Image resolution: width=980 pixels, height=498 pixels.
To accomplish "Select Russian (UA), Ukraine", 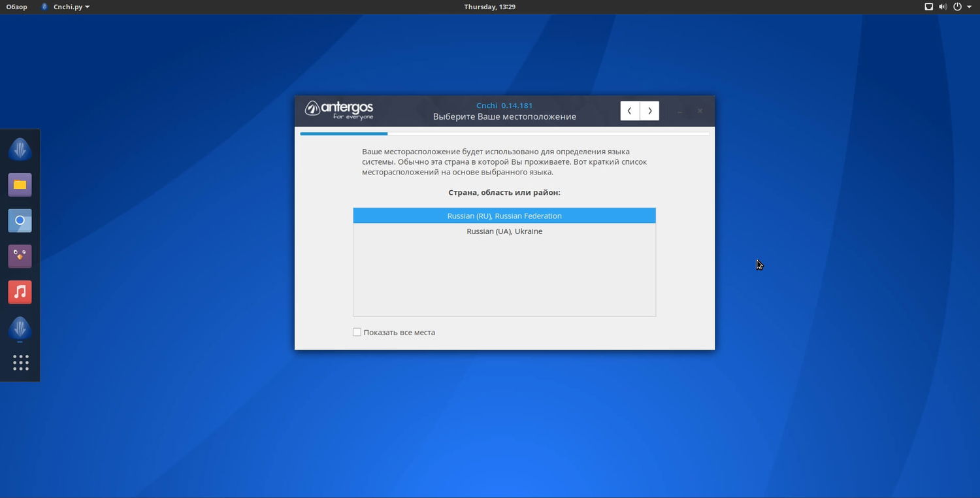I will coord(504,231).
